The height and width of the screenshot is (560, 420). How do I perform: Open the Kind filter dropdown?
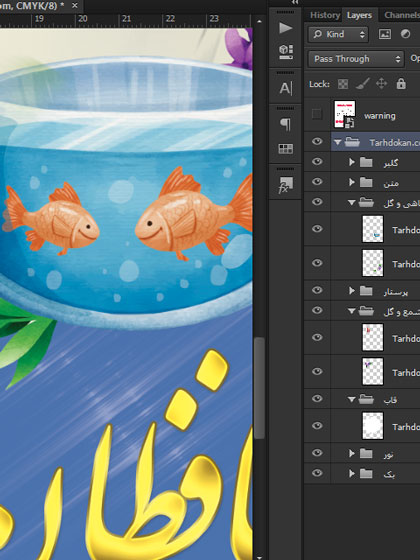coord(338,34)
